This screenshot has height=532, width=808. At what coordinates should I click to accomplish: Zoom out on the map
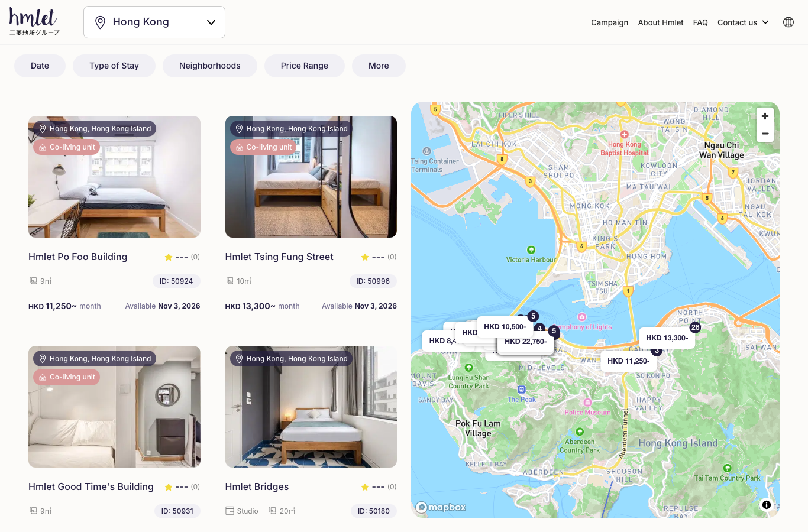click(x=765, y=134)
